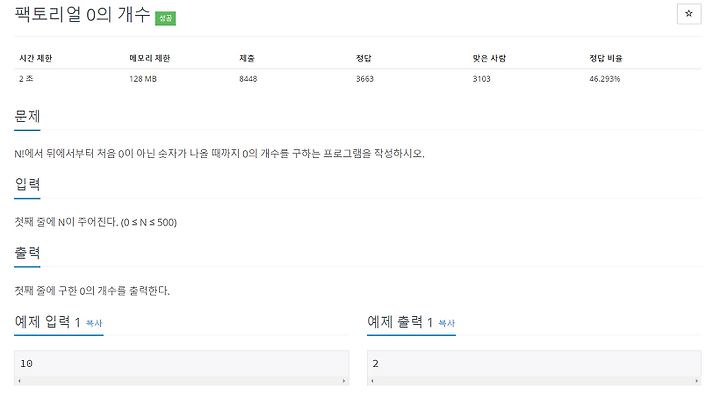Click the example input box containing 10
This screenshot has width=720, height=396.
pos(181,363)
